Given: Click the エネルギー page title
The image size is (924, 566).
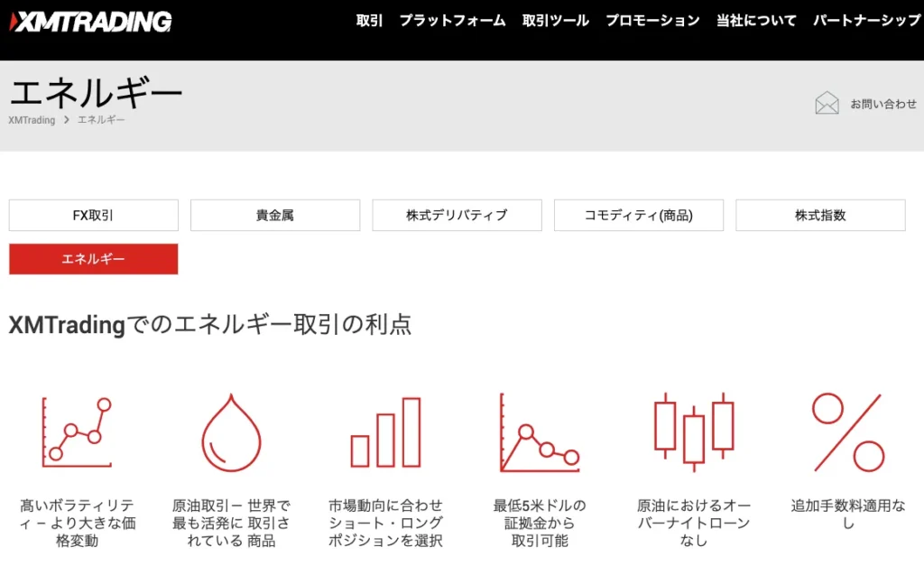Looking at the screenshot, I should (x=96, y=93).
